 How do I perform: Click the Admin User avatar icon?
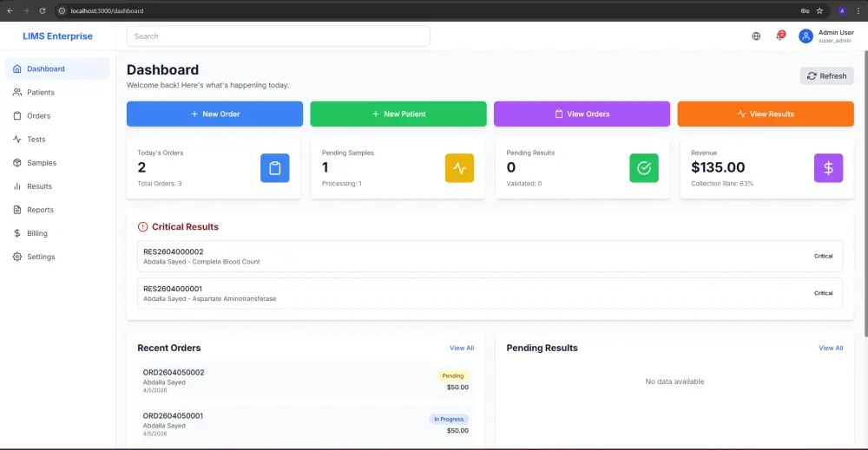pyautogui.click(x=806, y=36)
